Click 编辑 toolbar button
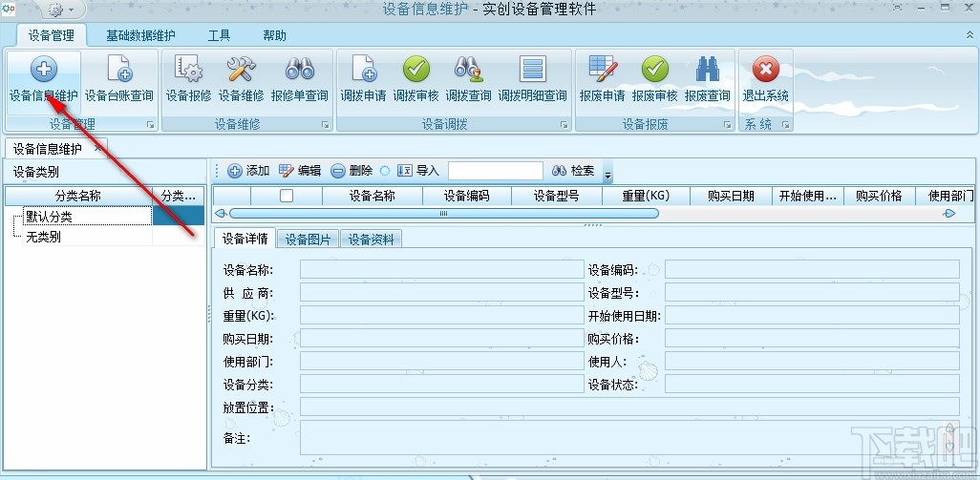Screen dimensions: 980x480 pos(300,171)
